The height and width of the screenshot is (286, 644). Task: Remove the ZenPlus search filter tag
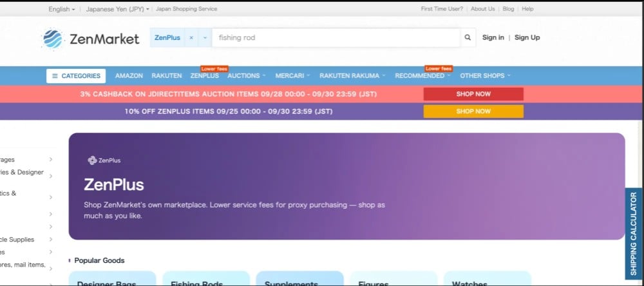coord(191,38)
